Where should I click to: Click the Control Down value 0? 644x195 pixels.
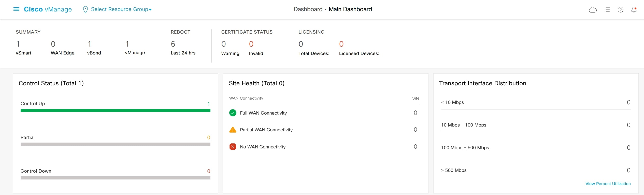pyautogui.click(x=209, y=171)
